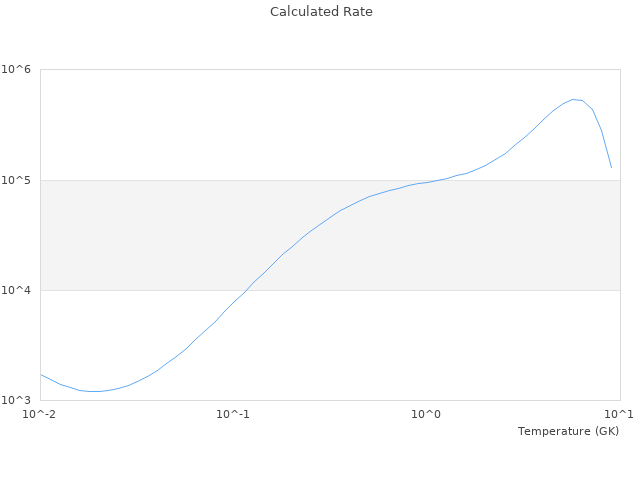Click the right end of the blue curve
Viewport: 640px width, 480px height.
point(611,167)
